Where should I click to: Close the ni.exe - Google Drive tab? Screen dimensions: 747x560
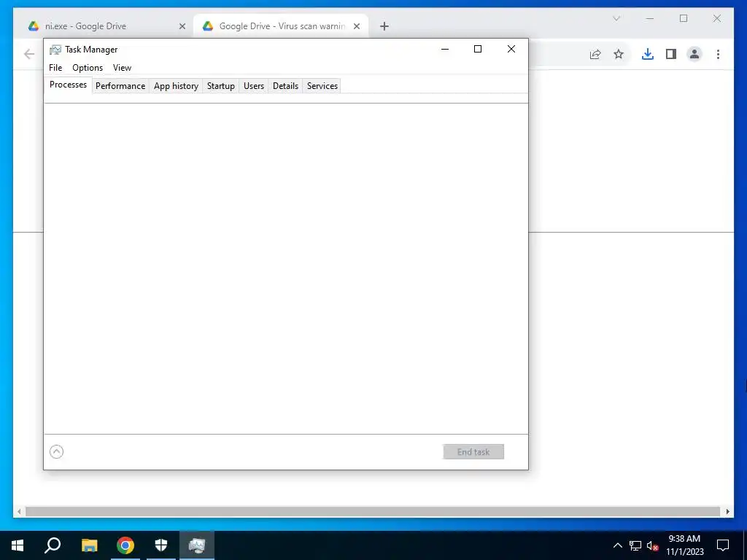(x=182, y=26)
